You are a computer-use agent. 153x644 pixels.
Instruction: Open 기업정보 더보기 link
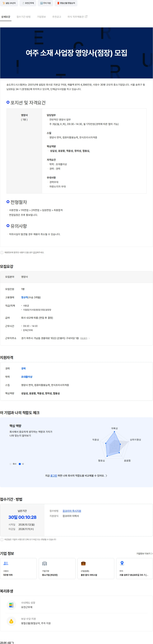[144, 553]
